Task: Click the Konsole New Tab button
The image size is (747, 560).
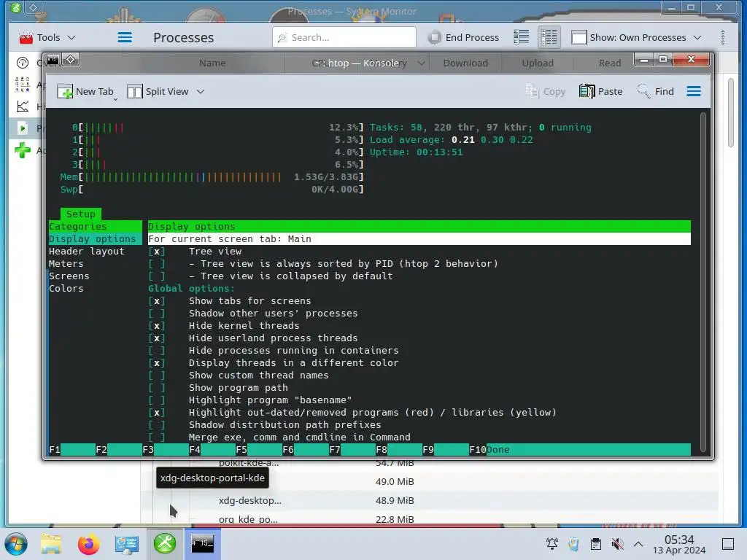Action: point(85,91)
